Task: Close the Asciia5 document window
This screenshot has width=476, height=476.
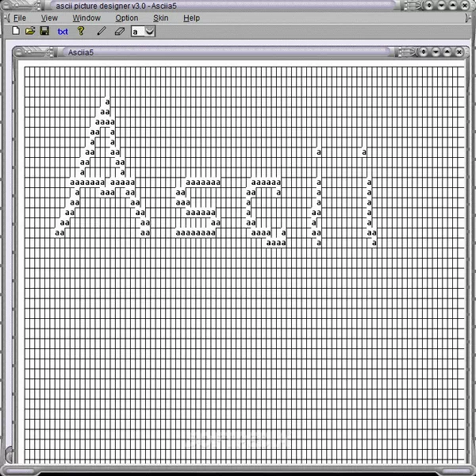Action: (459, 52)
